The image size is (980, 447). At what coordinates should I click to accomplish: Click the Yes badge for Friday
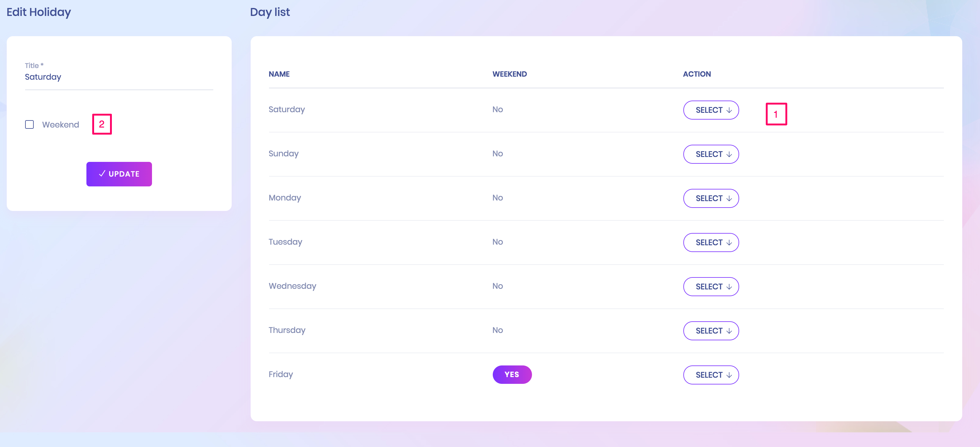point(512,375)
